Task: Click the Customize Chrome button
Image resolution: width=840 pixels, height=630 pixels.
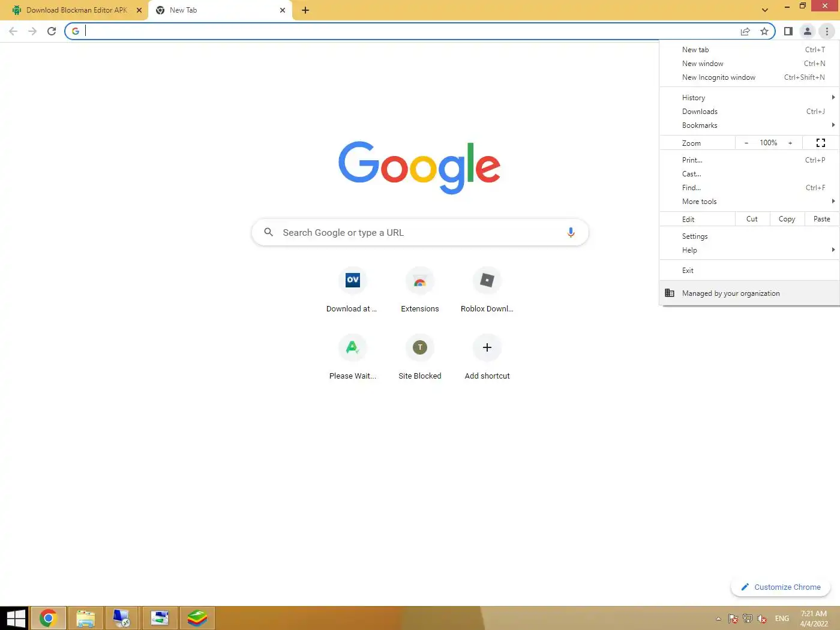Action: point(781,587)
